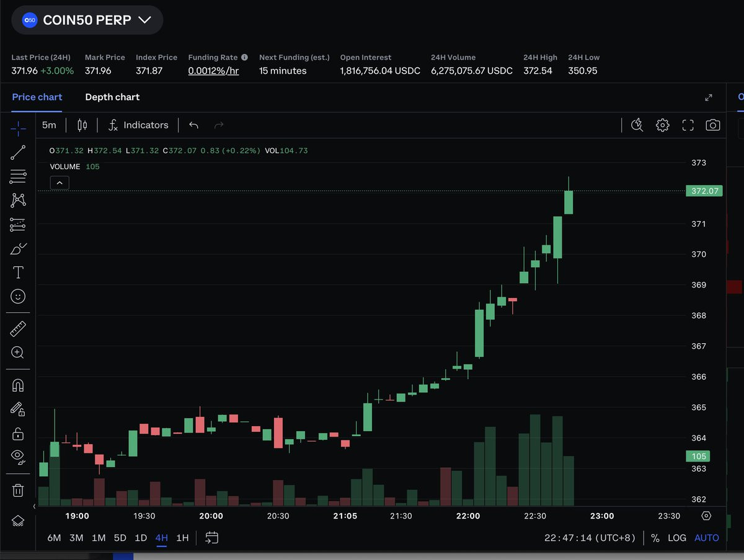Toggle stay in drawing mode
Image resolution: width=744 pixels, height=560 pixels.
click(18, 409)
